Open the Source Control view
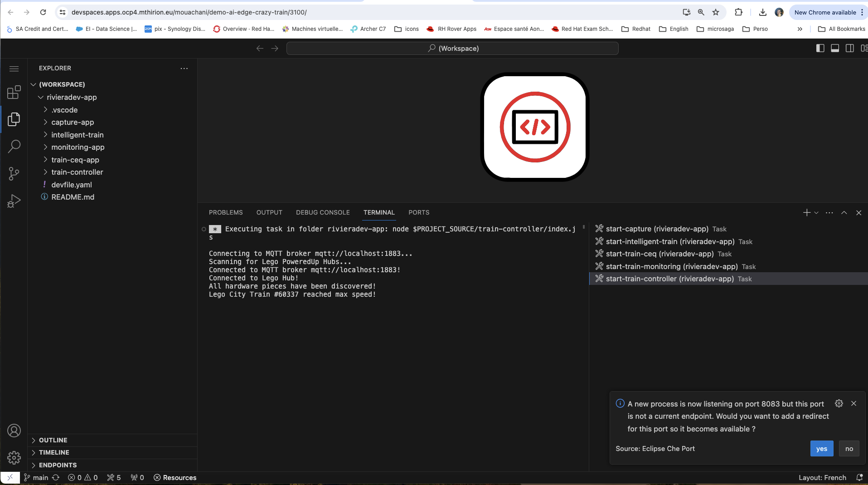The width and height of the screenshot is (868, 485). [x=14, y=174]
